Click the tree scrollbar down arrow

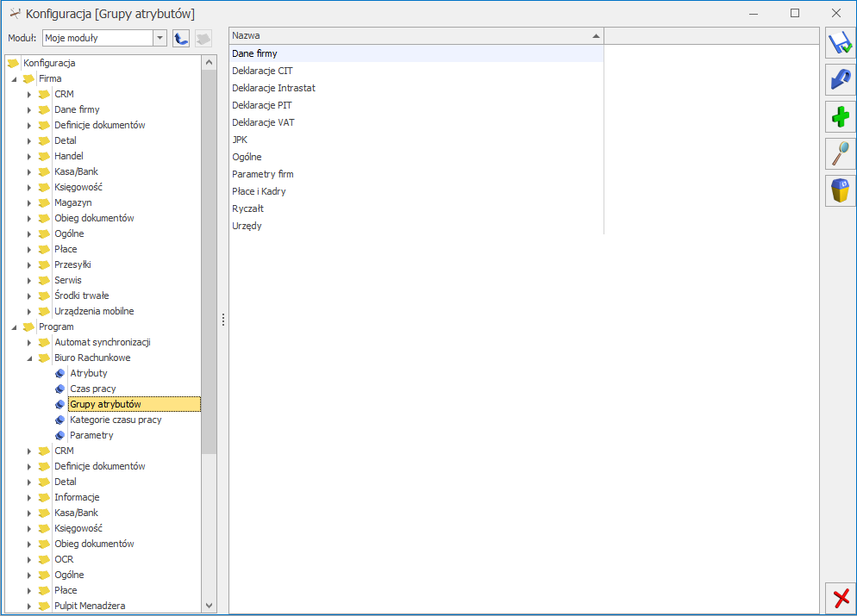click(x=209, y=605)
